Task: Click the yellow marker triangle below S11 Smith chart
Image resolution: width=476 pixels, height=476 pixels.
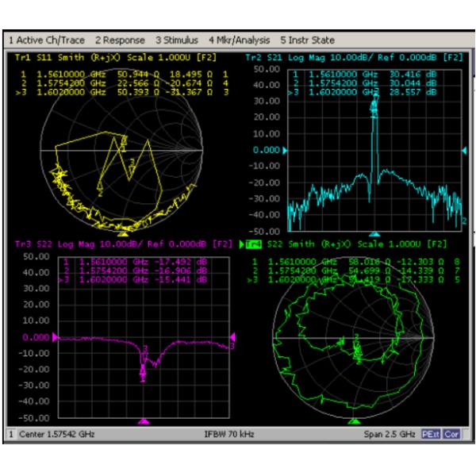Action: click(x=121, y=234)
